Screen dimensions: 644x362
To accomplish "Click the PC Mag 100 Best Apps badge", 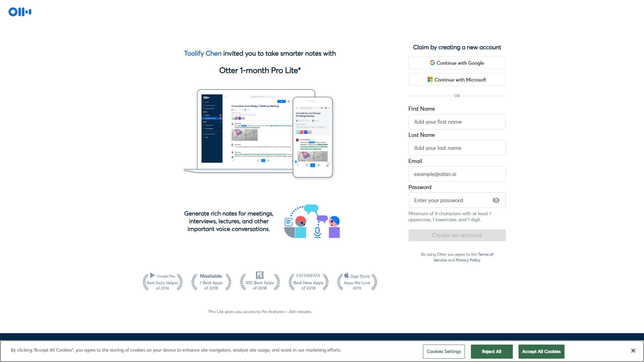I will (260, 282).
